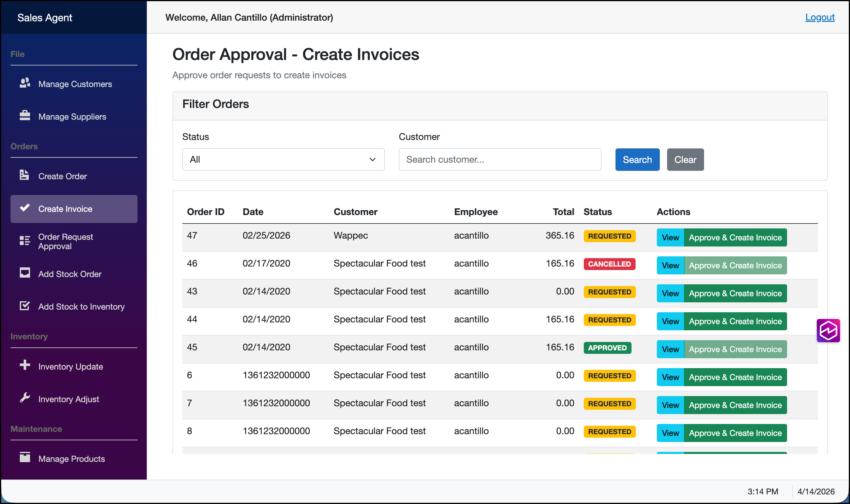The width and height of the screenshot is (850, 504).
Task: Approve and create invoice for order 47
Action: point(735,237)
